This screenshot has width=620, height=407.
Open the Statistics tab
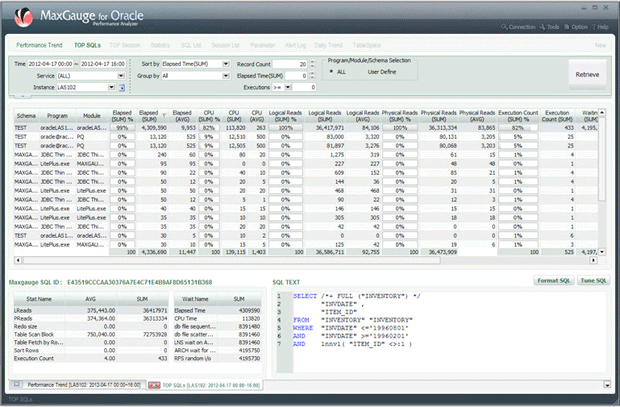point(160,45)
